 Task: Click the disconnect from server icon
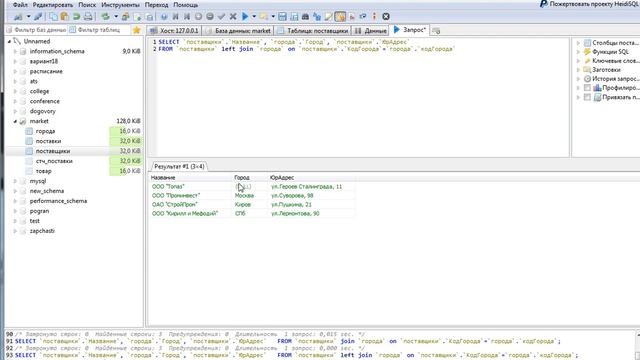click(38, 17)
